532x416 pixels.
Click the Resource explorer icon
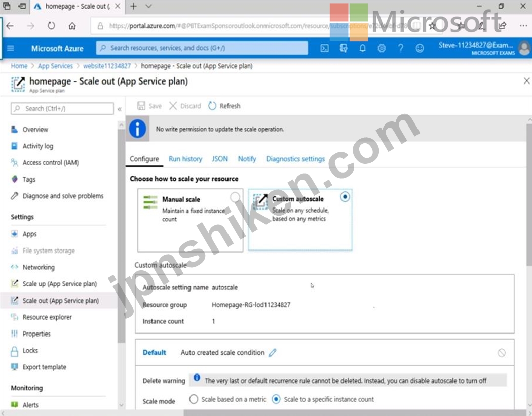pyautogui.click(x=14, y=317)
